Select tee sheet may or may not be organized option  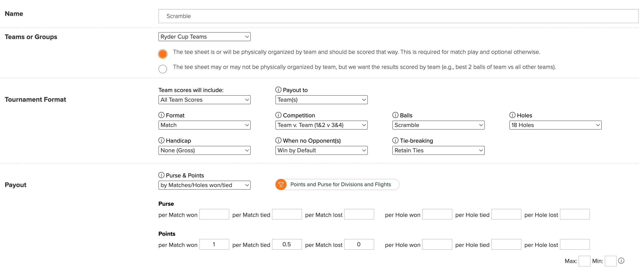click(163, 69)
